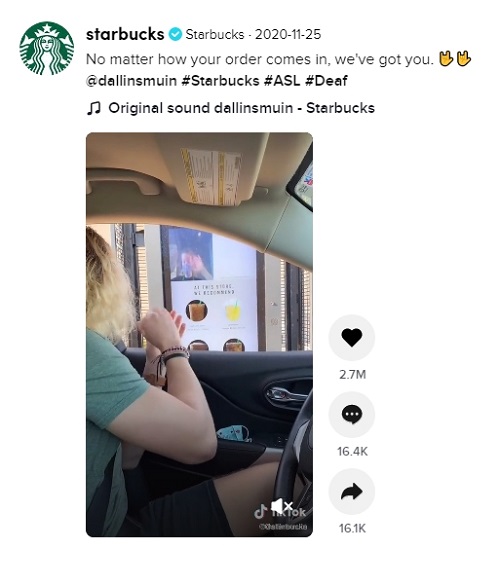This screenshot has width=500, height=585.
Task: Click the Starbucks siren logo avatar
Action: [x=47, y=48]
